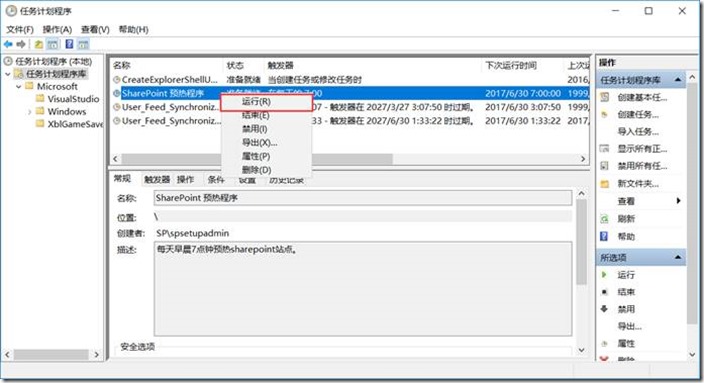Click the Show/Hide Action Pane icon

click(x=83, y=44)
